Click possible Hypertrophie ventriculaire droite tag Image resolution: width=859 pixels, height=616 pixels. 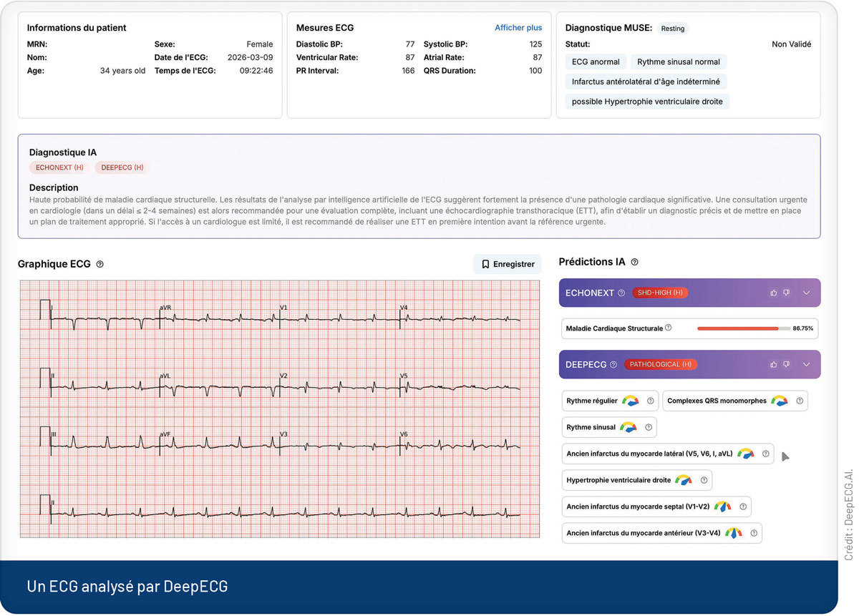click(x=647, y=102)
